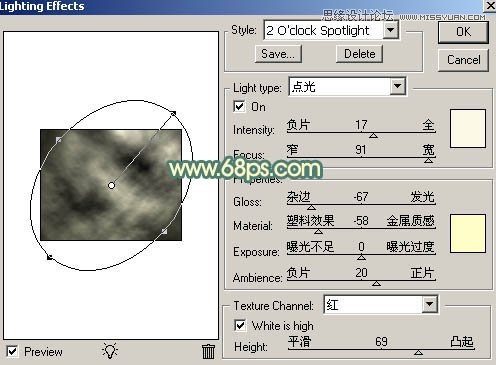
Task: Click the Cancel button
Action: (463, 60)
